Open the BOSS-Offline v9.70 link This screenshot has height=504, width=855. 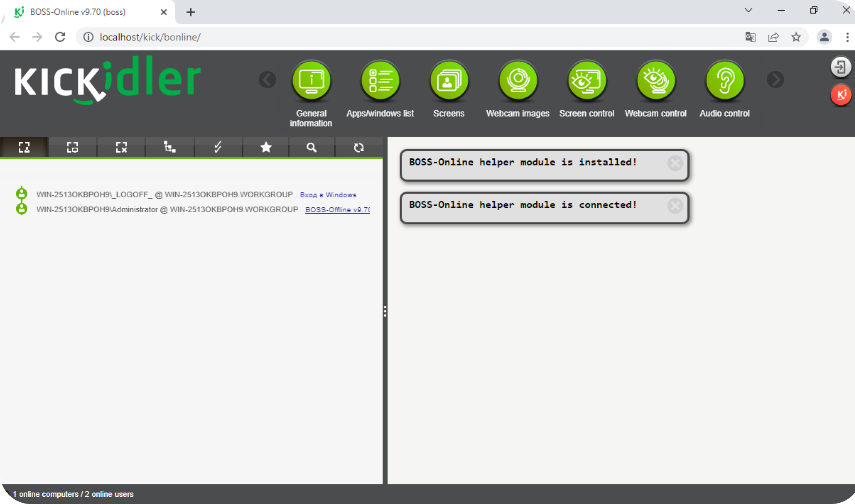[x=337, y=210]
